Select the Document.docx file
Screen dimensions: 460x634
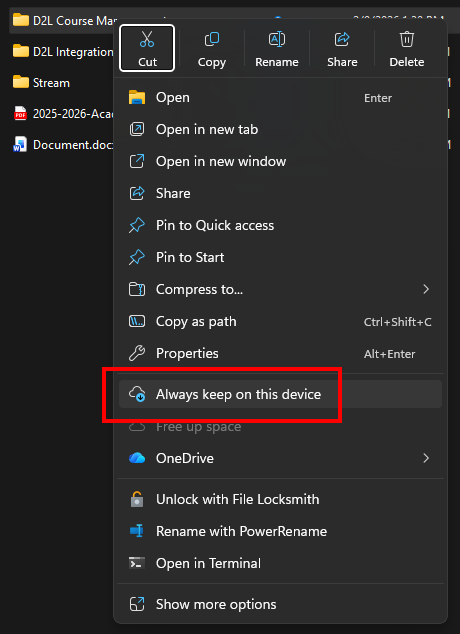point(61,145)
